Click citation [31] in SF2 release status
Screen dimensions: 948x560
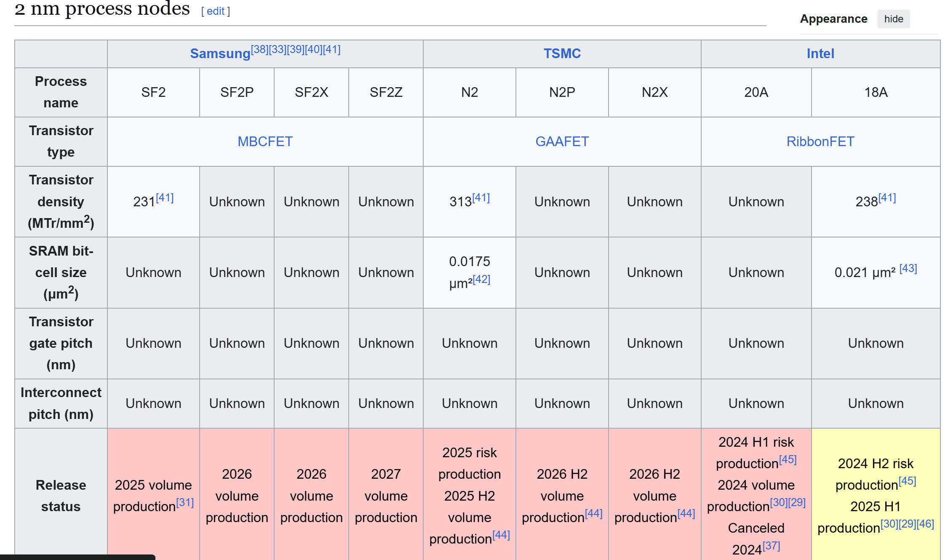(x=185, y=503)
